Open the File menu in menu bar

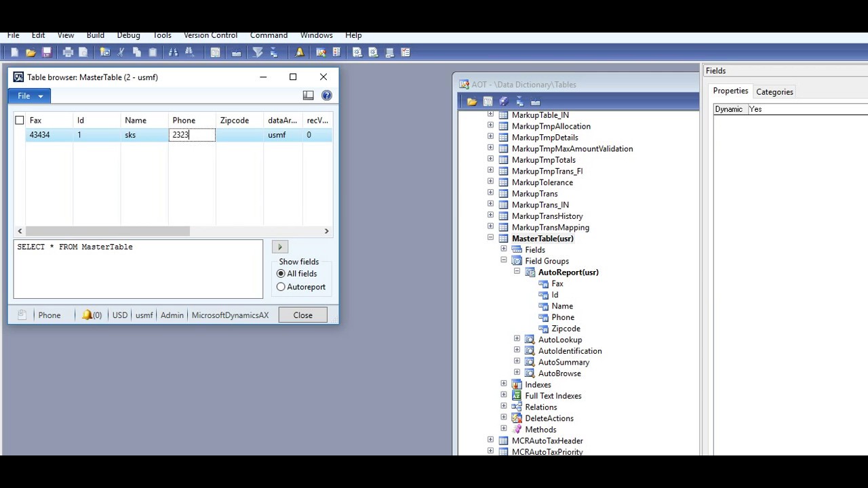13,35
